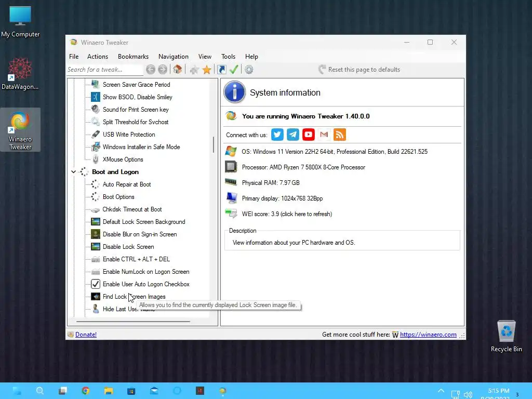Image resolution: width=532 pixels, height=399 pixels.
Task: Open the Gmail link icon
Action: [324, 135]
